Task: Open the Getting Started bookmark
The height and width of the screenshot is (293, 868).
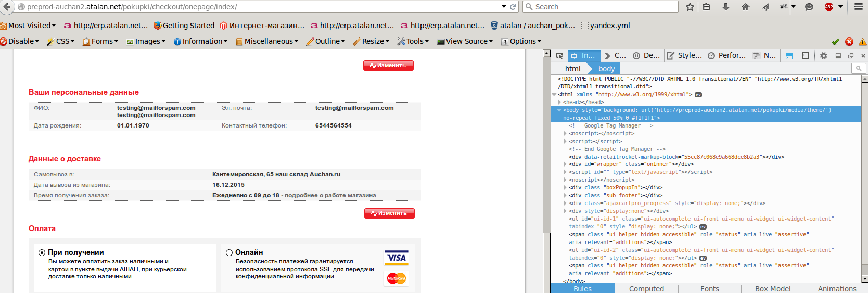Action: tap(184, 25)
